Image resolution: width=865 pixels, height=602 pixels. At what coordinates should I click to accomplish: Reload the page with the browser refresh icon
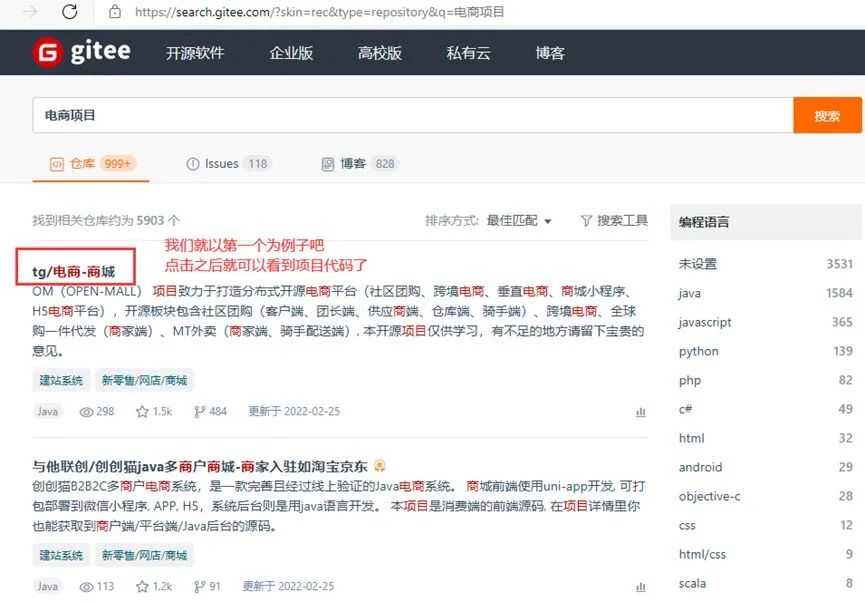point(70,12)
